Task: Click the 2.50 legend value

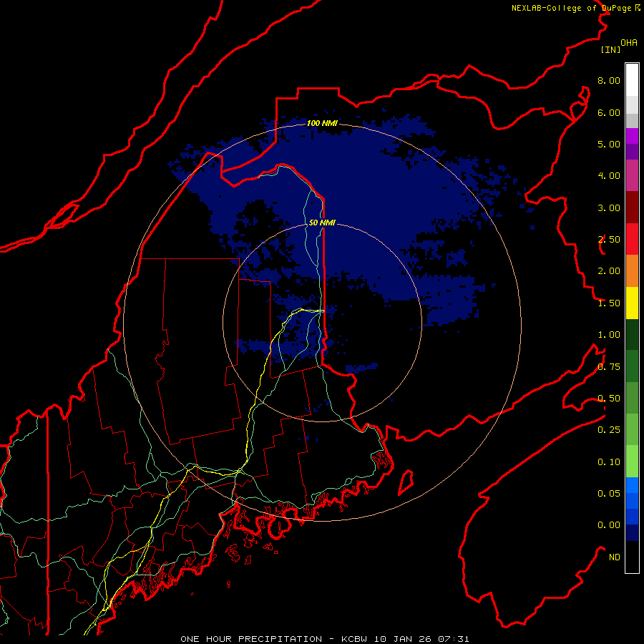Action: (609, 240)
